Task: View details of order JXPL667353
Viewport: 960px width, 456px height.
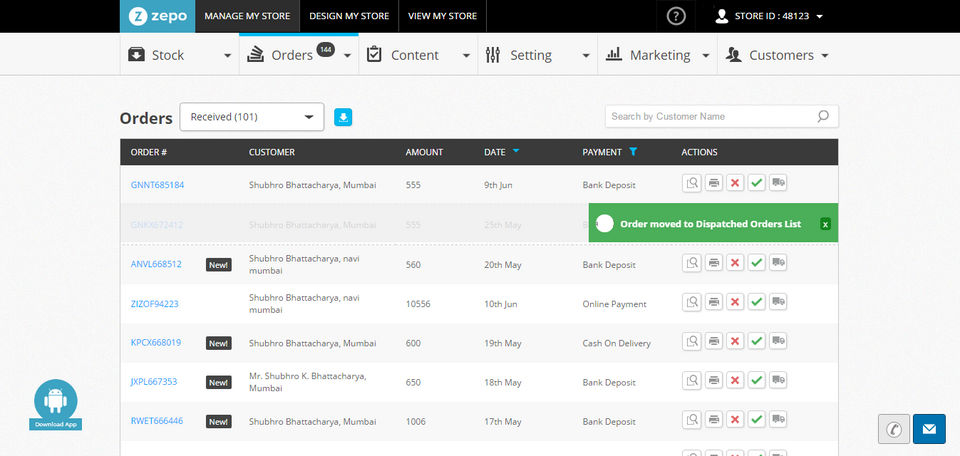Action: [692, 381]
